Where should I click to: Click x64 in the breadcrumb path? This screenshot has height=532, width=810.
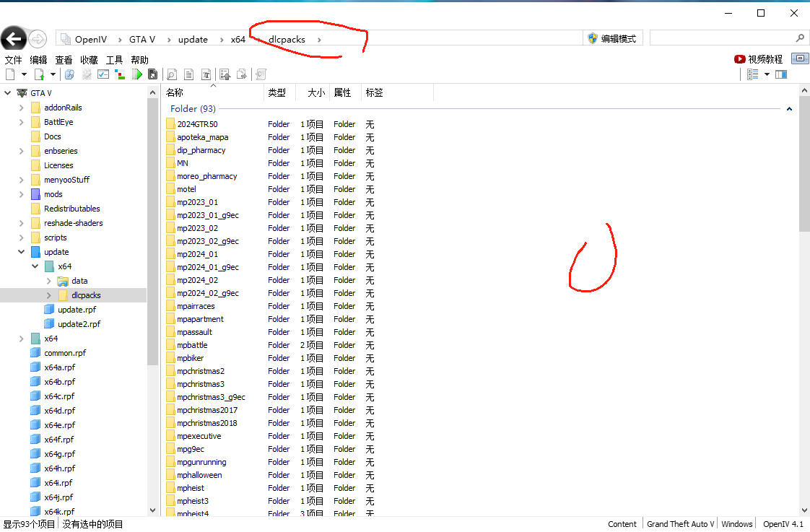tap(238, 39)
